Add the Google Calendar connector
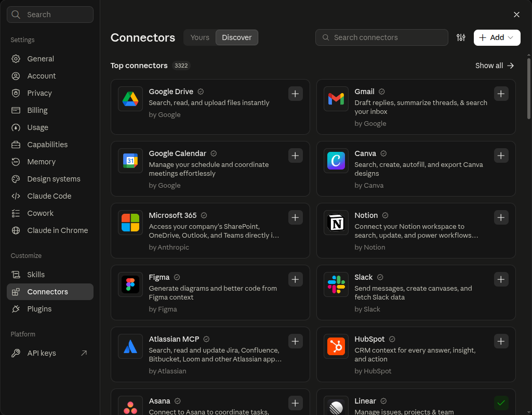 (x=295, y=155)
